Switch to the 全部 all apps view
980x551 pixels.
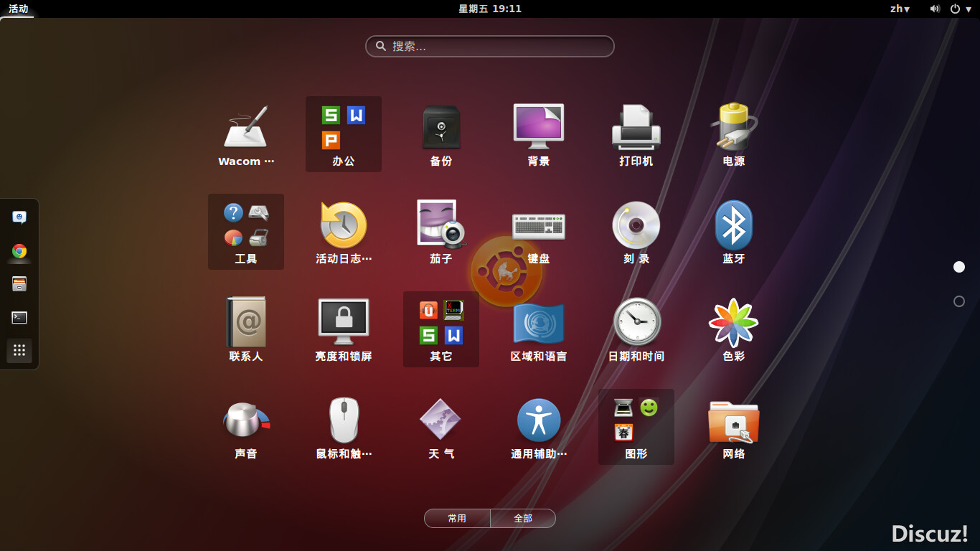(x=523, y=518)
